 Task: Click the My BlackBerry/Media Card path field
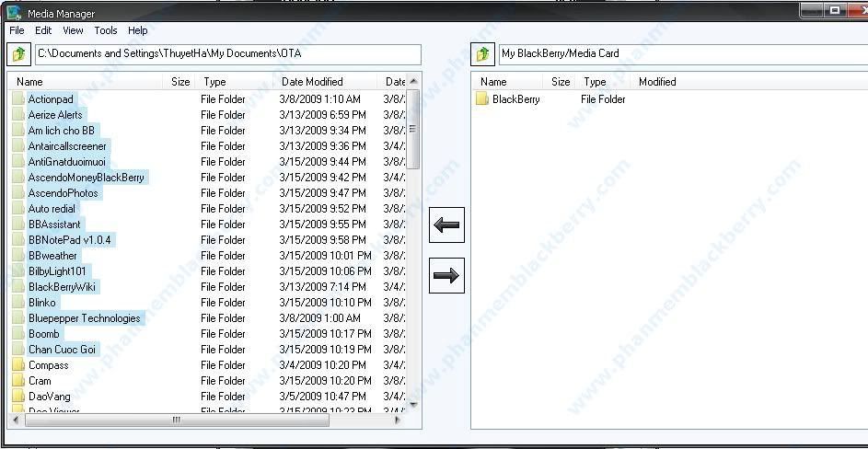(x=683, y=54)
